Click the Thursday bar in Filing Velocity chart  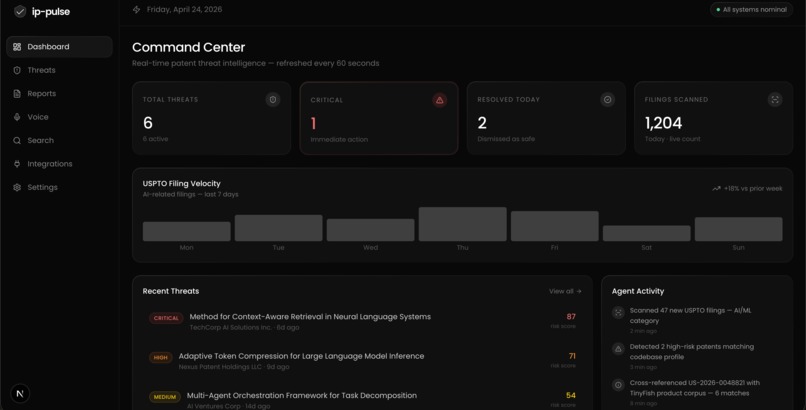pyautogui.click(x=463, y=224)
